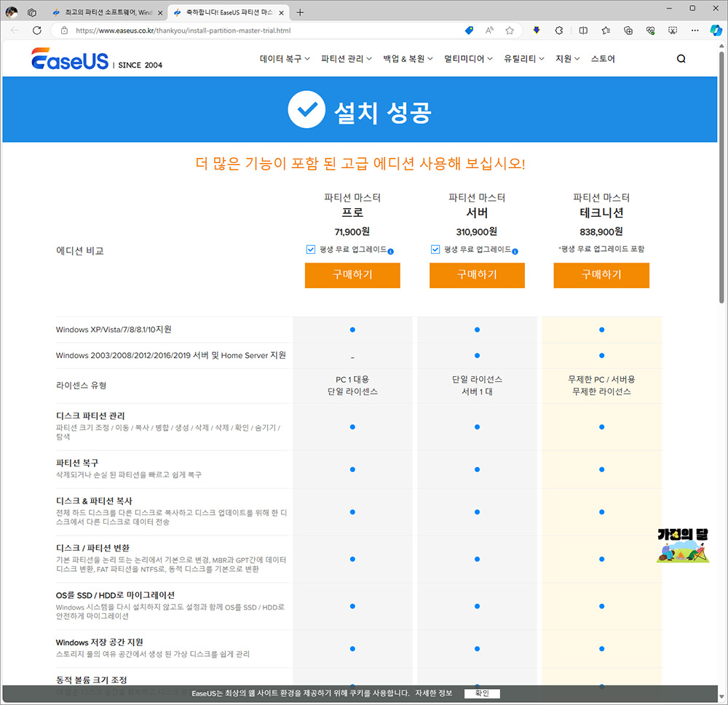Click the 라이센스 유형 row label

(x=82, y=385)
